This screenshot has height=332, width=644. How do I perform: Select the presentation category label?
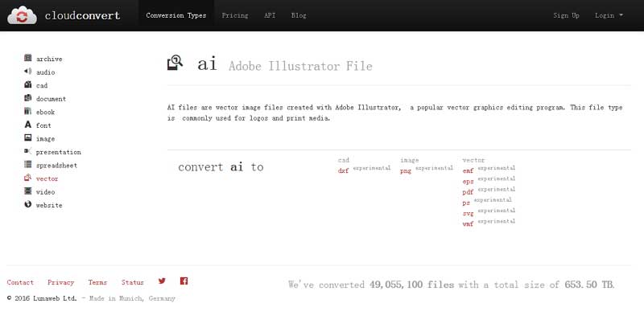tap(58, 152)
